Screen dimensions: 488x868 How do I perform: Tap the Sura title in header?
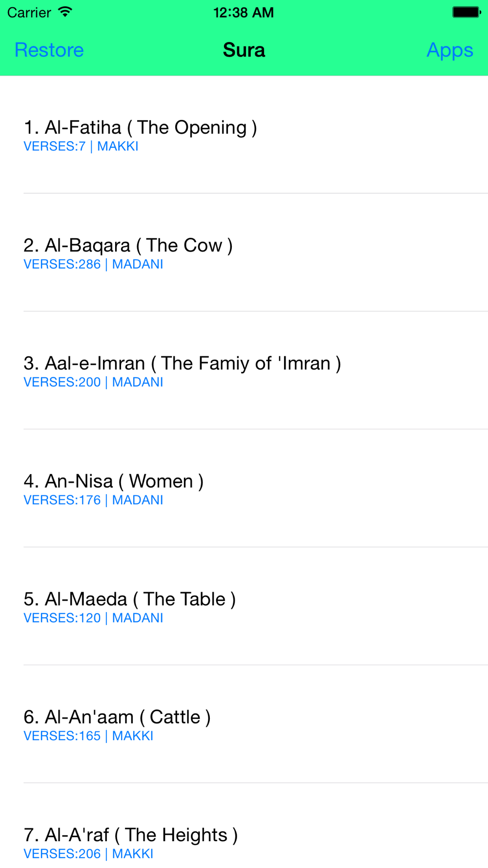[244, 50]
